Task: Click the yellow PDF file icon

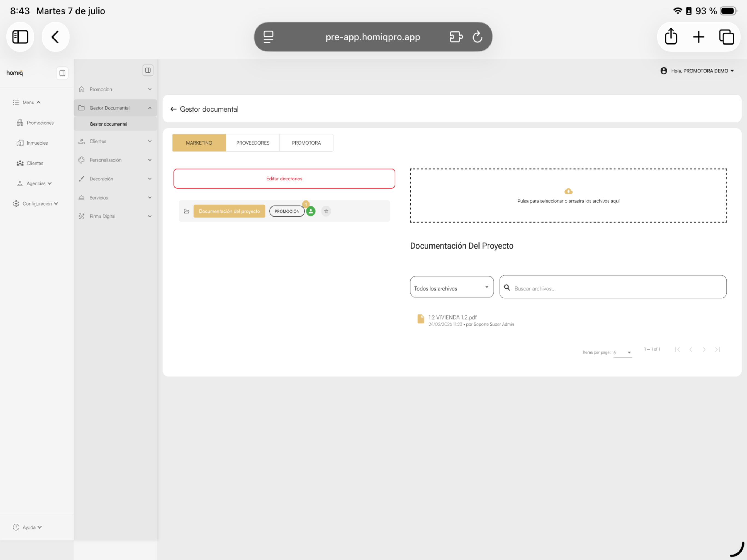Action: [421, 319]
